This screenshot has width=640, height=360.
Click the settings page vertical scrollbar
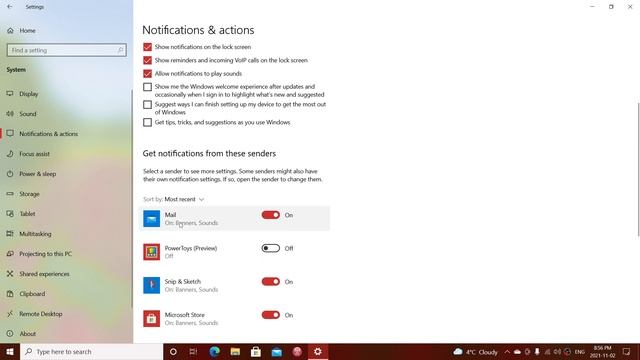pos(638,169)
